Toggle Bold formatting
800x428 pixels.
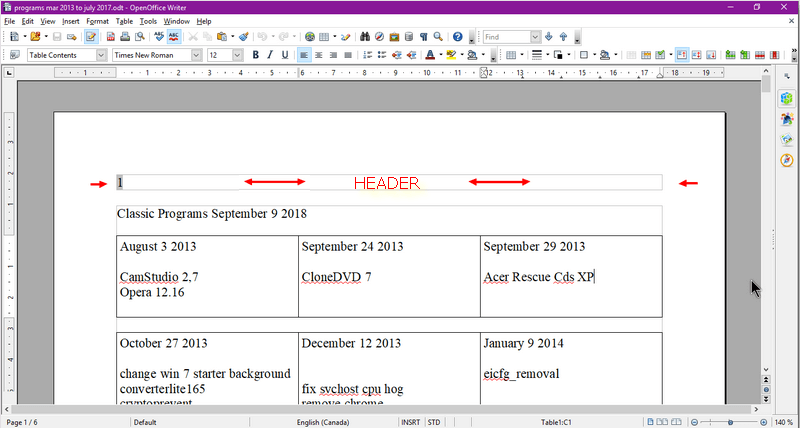[256, 55]
